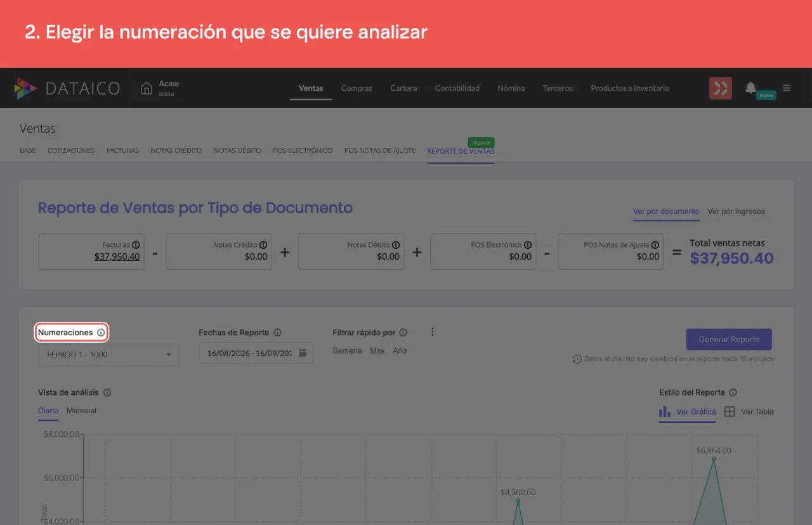The height and width of the screenshot is (525, 812).
Task: Switch to Ver Gráfica chart view
Action: pos(688,412)
